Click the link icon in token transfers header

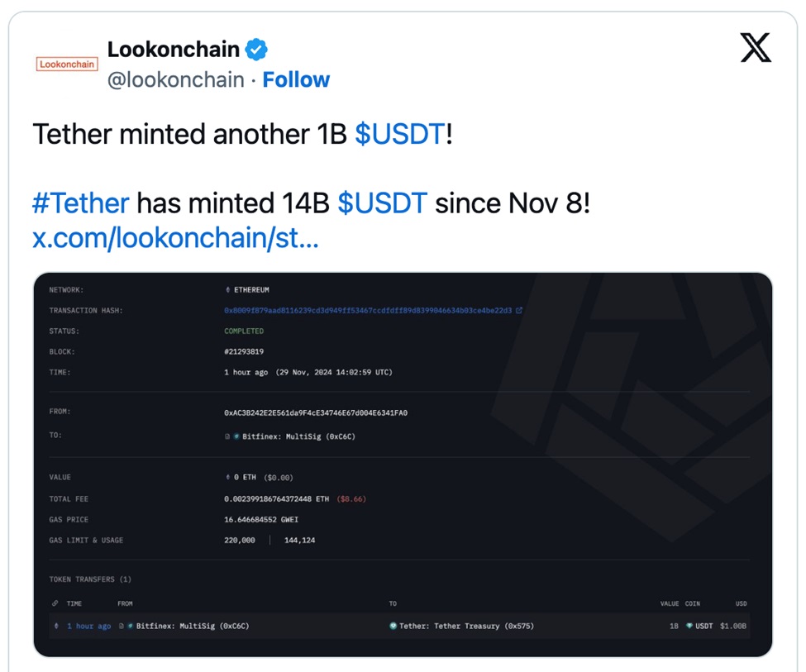click(55, 604)
